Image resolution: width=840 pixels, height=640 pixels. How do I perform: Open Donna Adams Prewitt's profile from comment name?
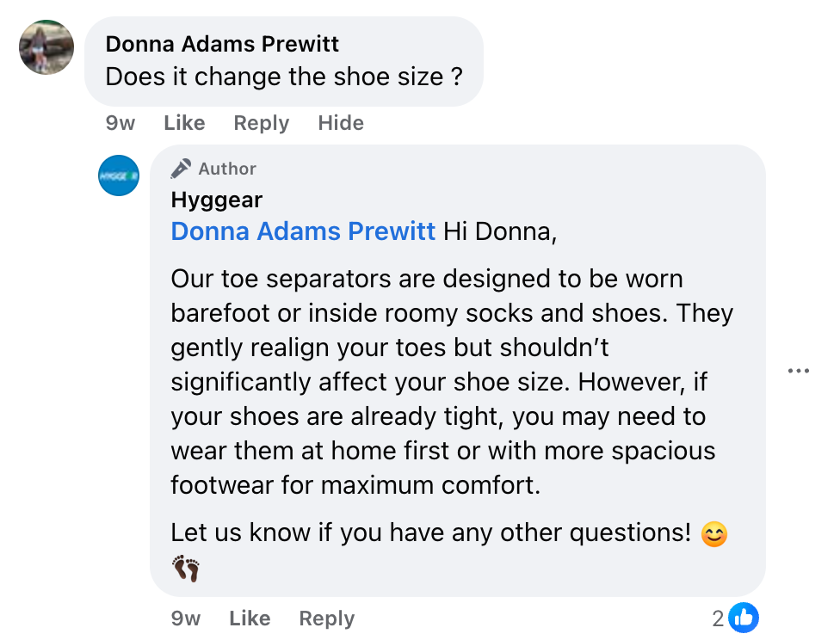[x=222, y=44]
